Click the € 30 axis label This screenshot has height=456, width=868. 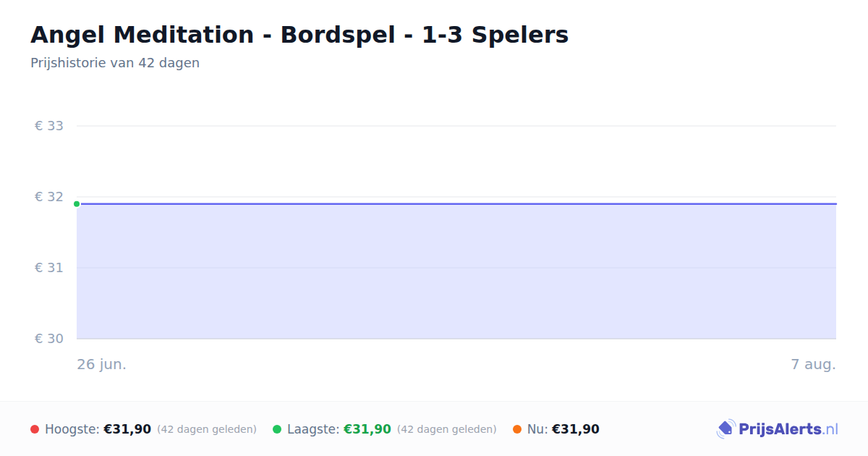[49, 339]
